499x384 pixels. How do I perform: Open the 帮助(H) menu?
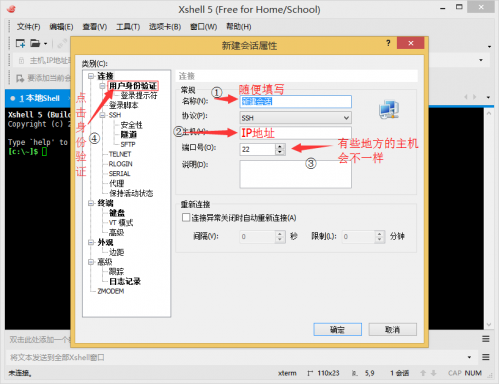[239, 27]
